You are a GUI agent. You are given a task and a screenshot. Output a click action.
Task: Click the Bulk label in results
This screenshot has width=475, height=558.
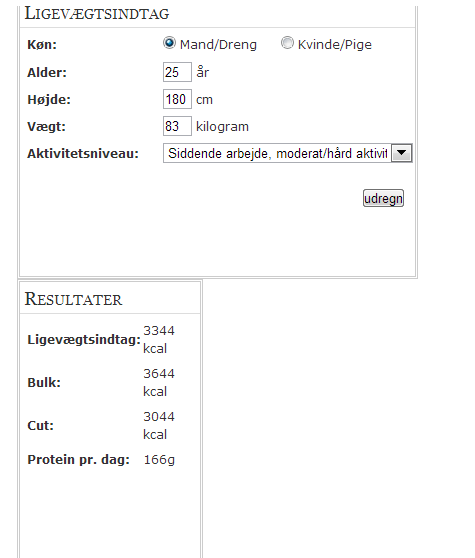(x=44, y=383)
